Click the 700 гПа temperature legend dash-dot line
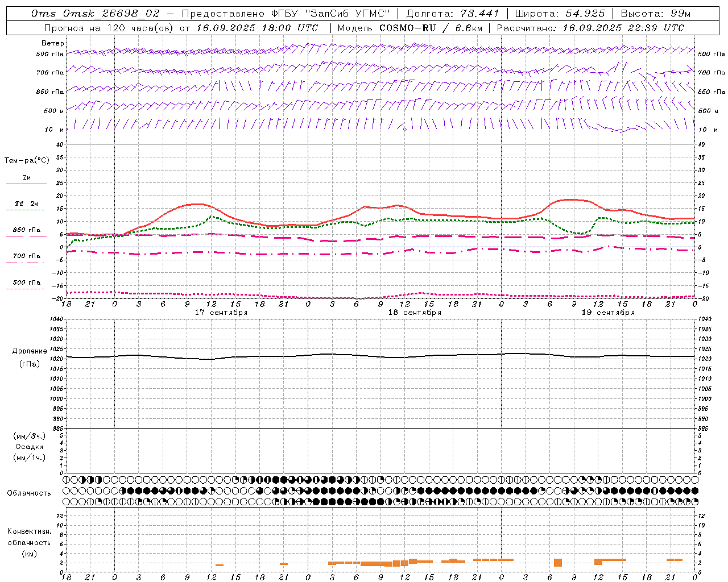728x582 pixels. [x=25, y=263]
